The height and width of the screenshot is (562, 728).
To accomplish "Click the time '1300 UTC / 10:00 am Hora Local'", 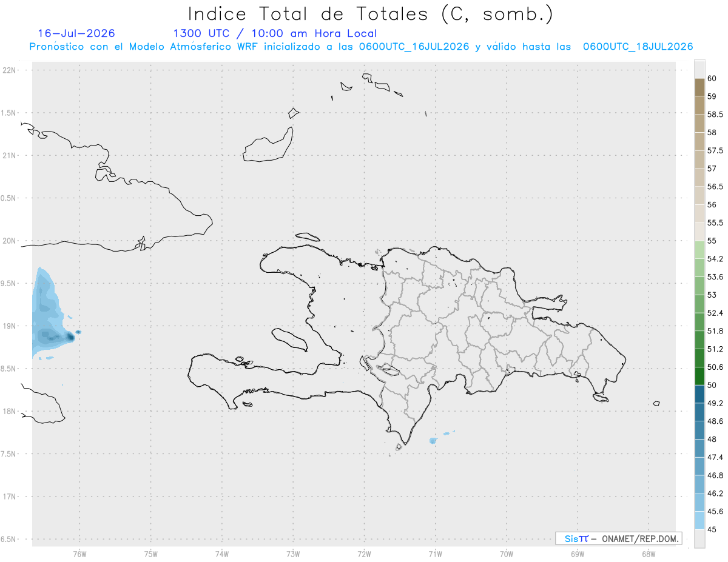I will point(275,33).
